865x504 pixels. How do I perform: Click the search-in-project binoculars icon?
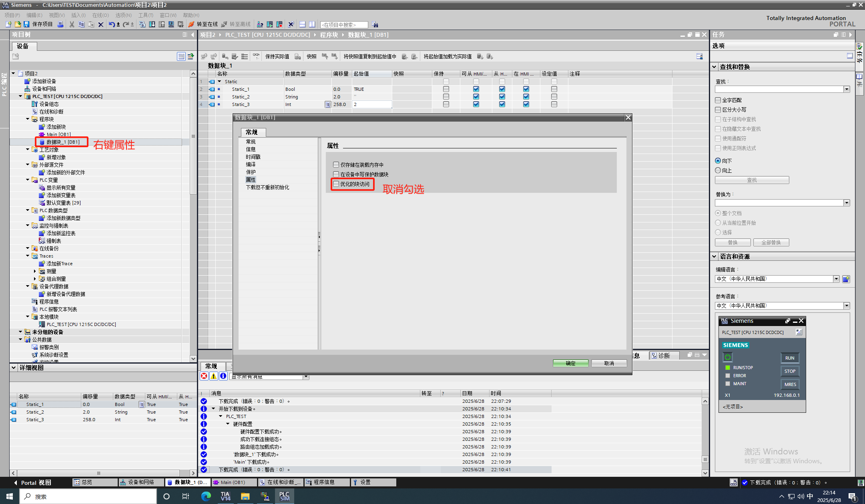375,25
